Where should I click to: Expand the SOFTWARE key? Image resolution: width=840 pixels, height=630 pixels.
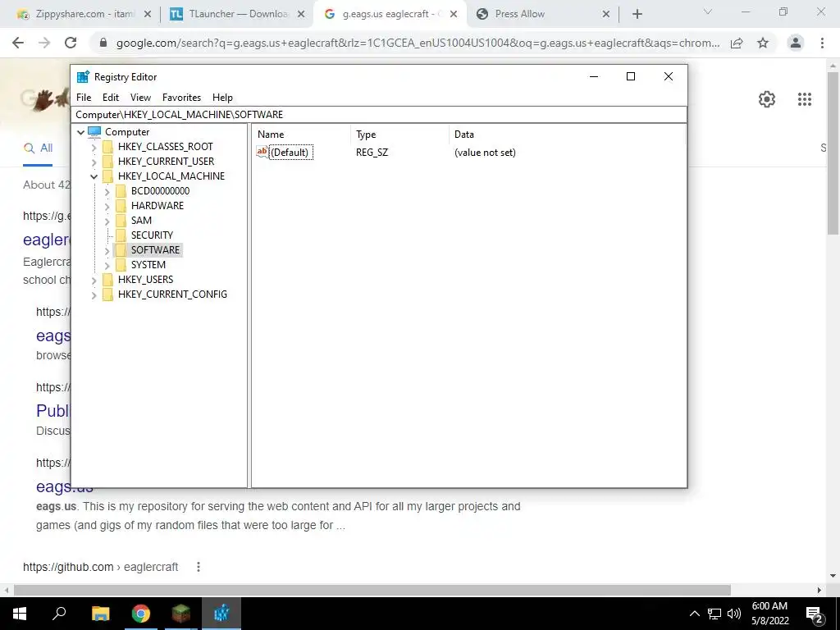coord(107,250)
